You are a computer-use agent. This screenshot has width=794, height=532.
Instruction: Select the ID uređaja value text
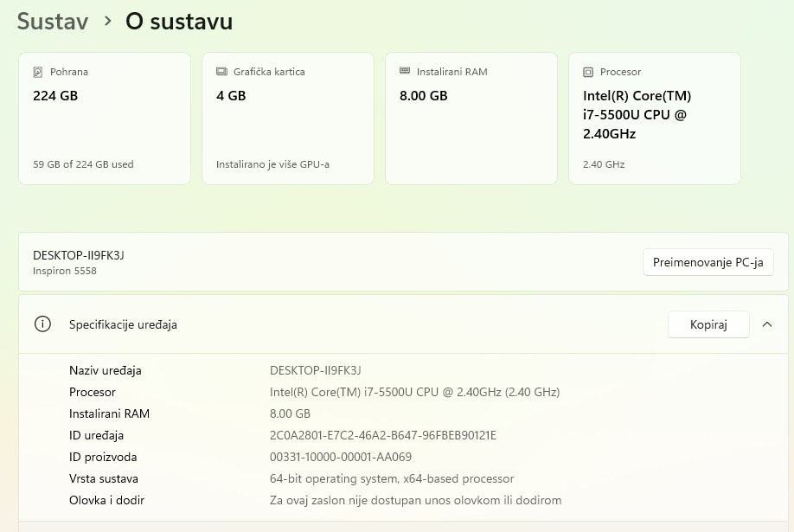click(x=383, y=435)
